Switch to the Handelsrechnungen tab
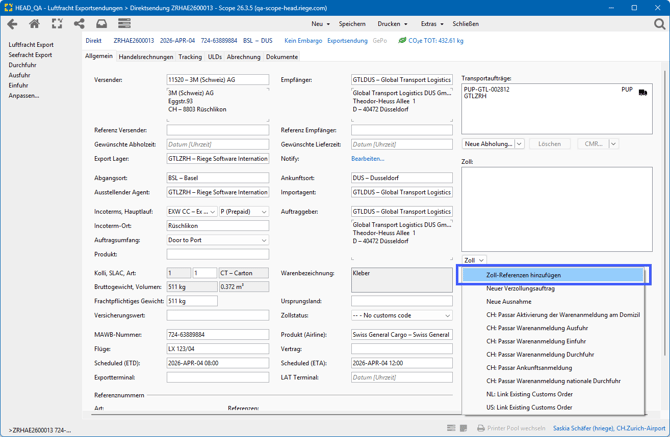The width and height of the screenshot is (670, 437). click(146, 57)
